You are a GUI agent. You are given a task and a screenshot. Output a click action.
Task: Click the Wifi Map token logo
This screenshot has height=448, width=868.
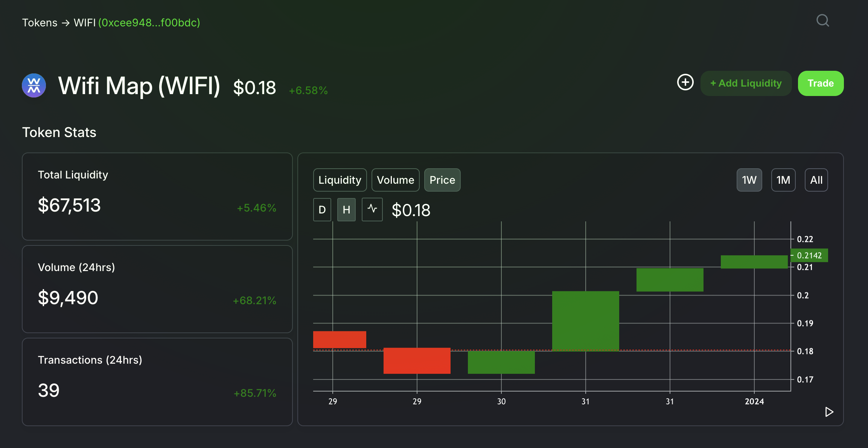[34, 85]
